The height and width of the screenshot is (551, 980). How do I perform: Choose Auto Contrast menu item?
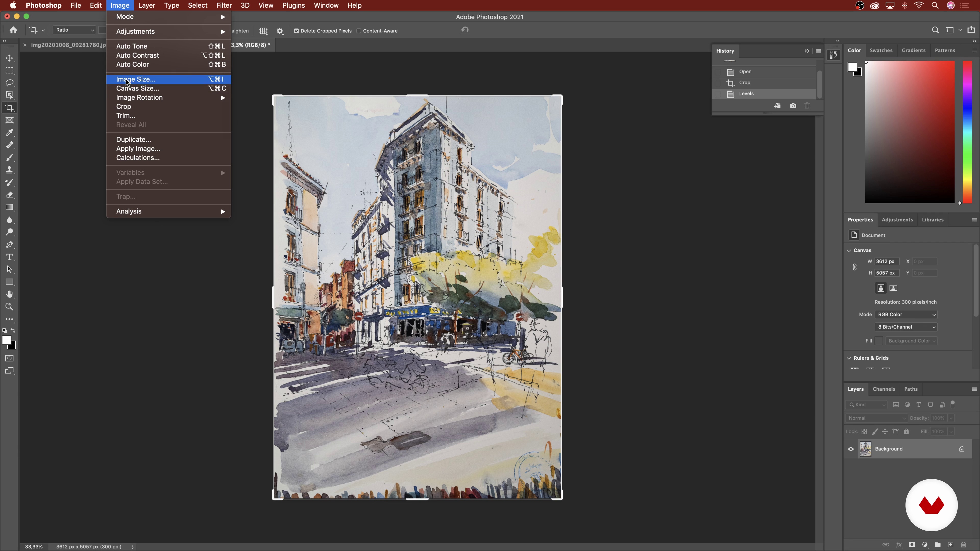point(168,55)
